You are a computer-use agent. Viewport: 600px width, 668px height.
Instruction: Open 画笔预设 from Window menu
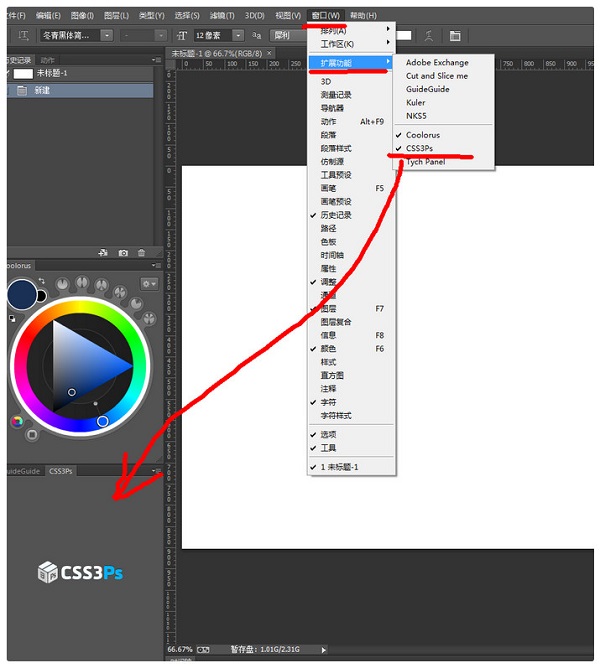[350, 202]
